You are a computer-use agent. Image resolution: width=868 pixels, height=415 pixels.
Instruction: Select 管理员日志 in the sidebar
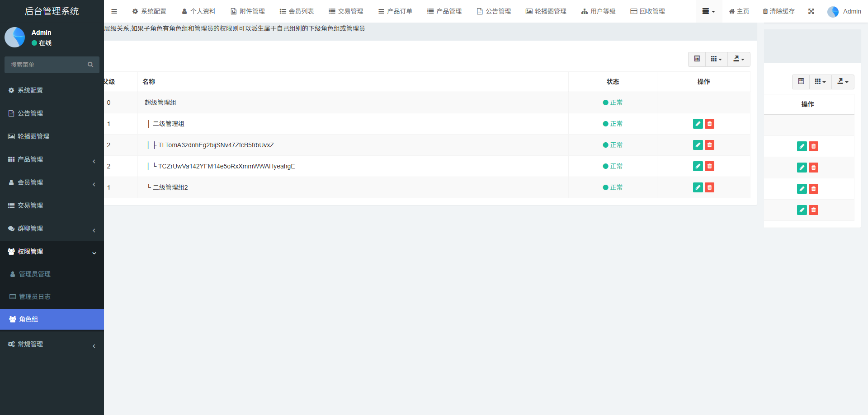(x=35, y=297)
